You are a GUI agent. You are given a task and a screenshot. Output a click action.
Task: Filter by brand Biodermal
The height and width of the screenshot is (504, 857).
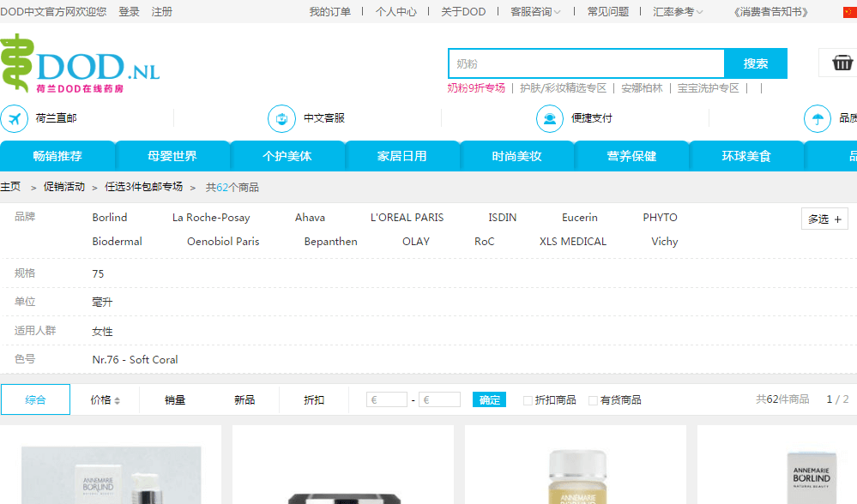click(117, 242)
